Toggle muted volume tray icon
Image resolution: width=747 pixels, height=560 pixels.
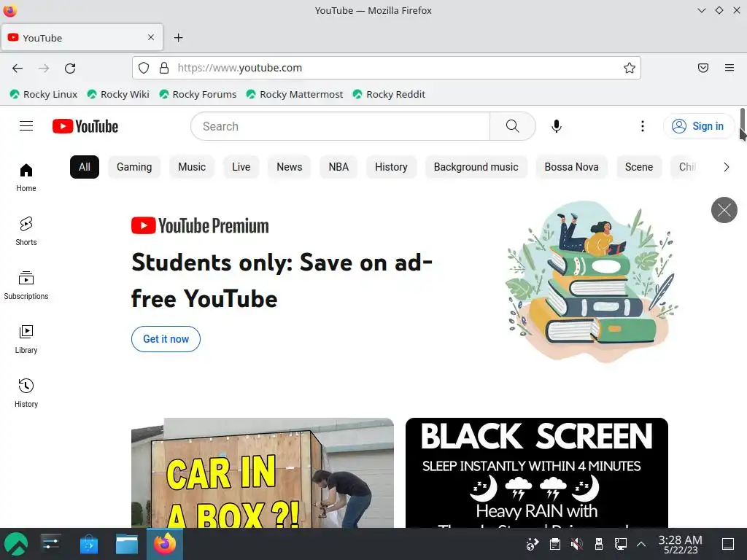coord(576,544)
